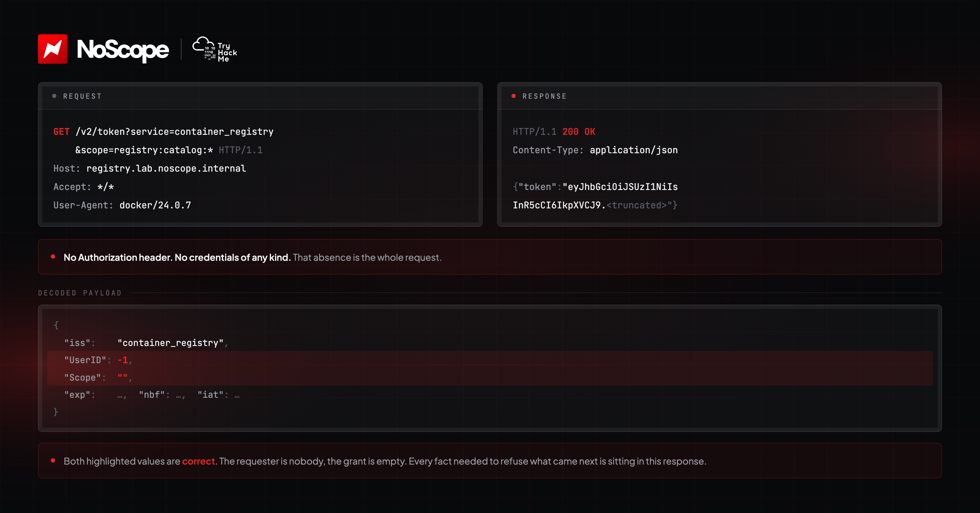Click the User-Agent: header name
The image size is (980, 513).
(x=83, y=205)
